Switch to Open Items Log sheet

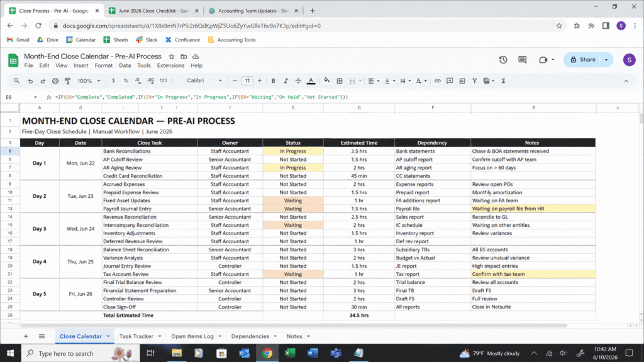192,336
